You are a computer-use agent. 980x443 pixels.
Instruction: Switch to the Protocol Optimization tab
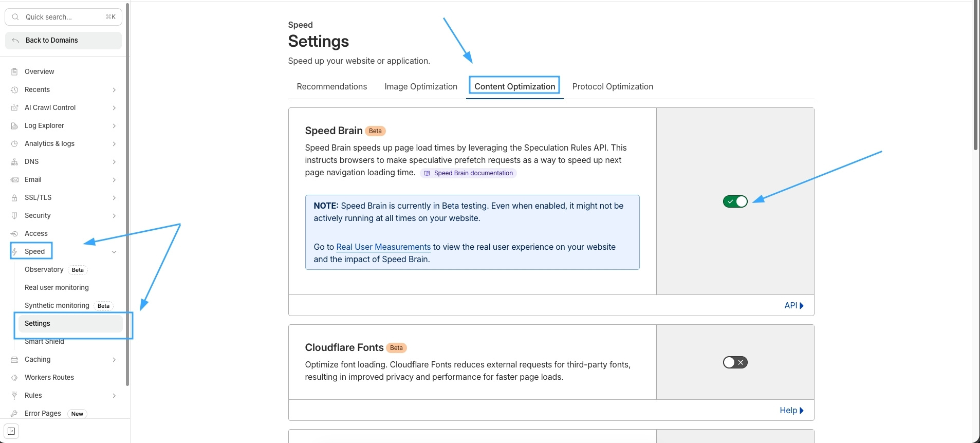[x=613, y=87]
